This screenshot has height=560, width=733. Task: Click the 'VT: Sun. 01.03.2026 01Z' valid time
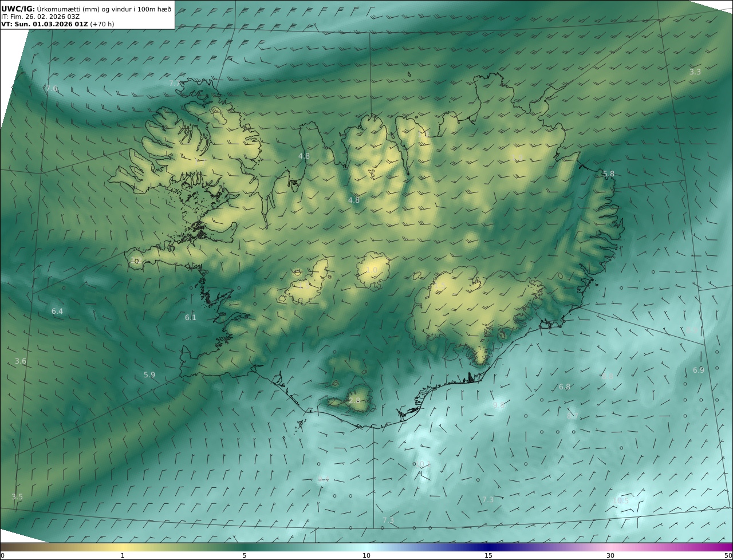point(45,25)
